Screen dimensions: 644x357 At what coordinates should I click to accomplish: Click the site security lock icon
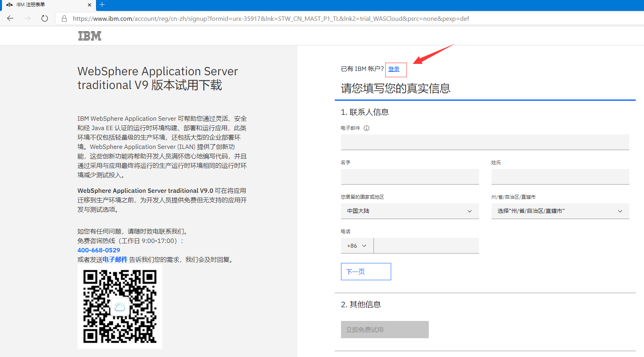[x=64, y=18]
